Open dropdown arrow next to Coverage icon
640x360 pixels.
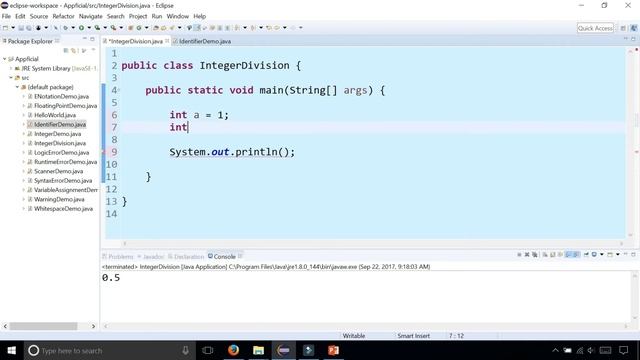(105, 28)
